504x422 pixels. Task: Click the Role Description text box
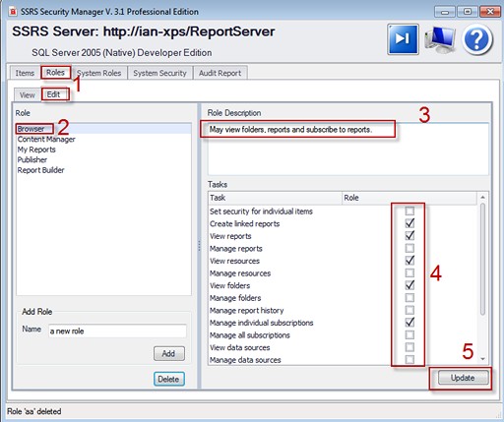point(348,149)
